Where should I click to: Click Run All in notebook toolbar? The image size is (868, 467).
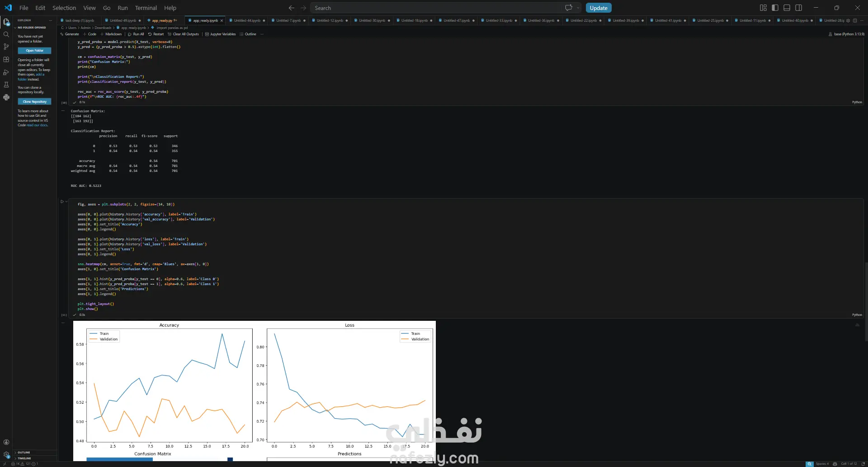click(x=136, y=34)
